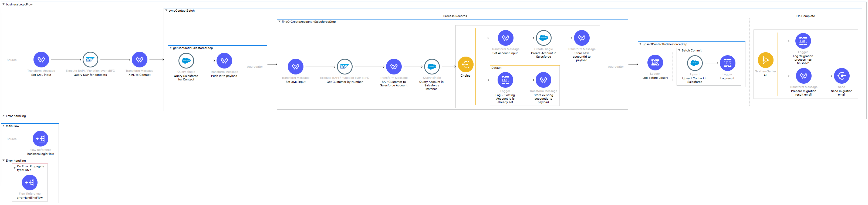Select Create Account in Salesforce icon
Screen dimensions: 868x205
coord(543,38)
